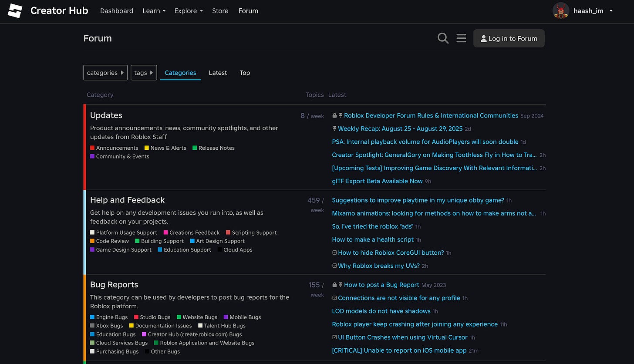Open Store in top navigation
The image size is (634, 364).
coord(220,11)
